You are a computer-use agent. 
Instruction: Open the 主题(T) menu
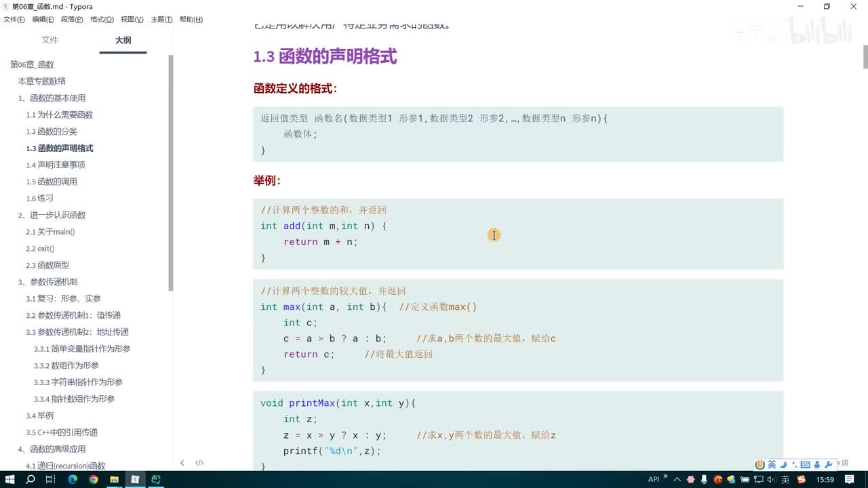161,20
